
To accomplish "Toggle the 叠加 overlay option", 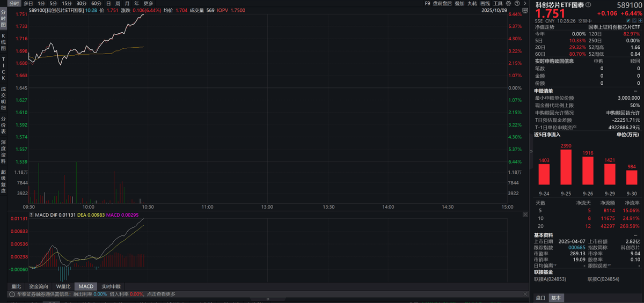I will [x=459, y=3].
